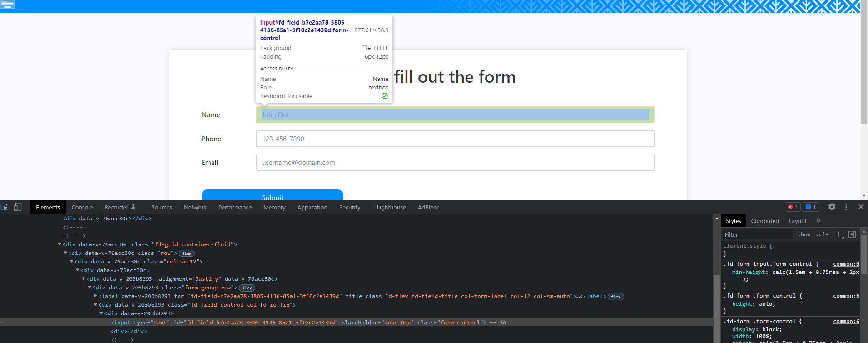Add a new style rule with plus icon
Viewport: 868px width, 343px height.
(838, 234)
